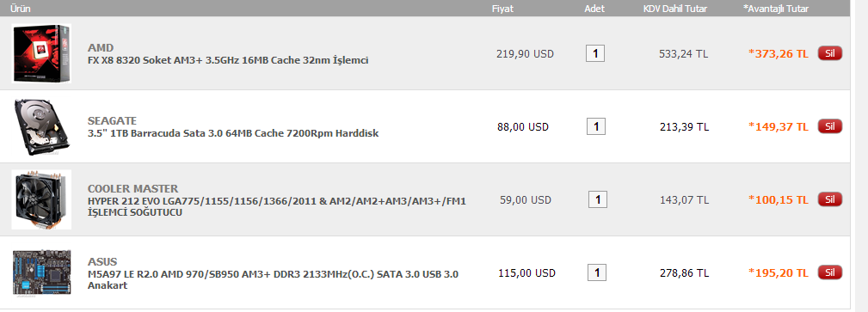
Task: Click the Seagate hard disk thumbnail
Action: pyautogui.click(x=41, y=126)
